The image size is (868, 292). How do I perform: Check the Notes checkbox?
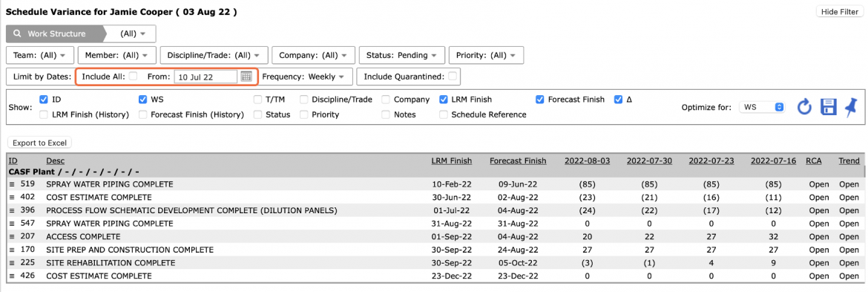[386, 114]
